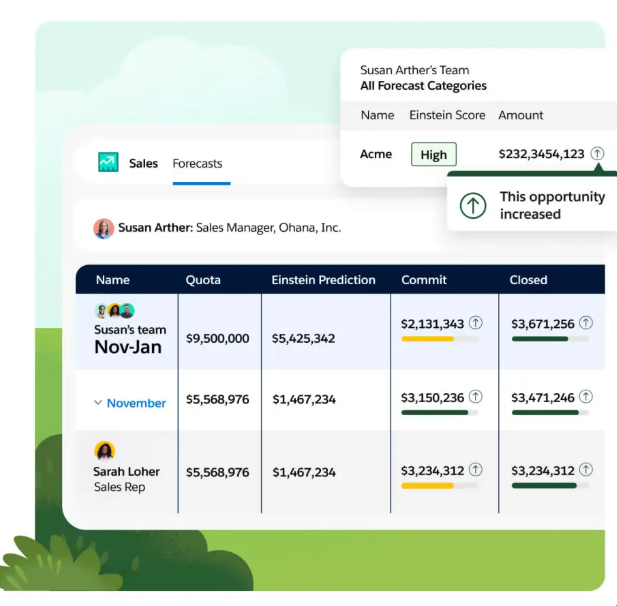Click the Closed column header
This screenshot has width=617, height=606.
(x=528, y=280)
